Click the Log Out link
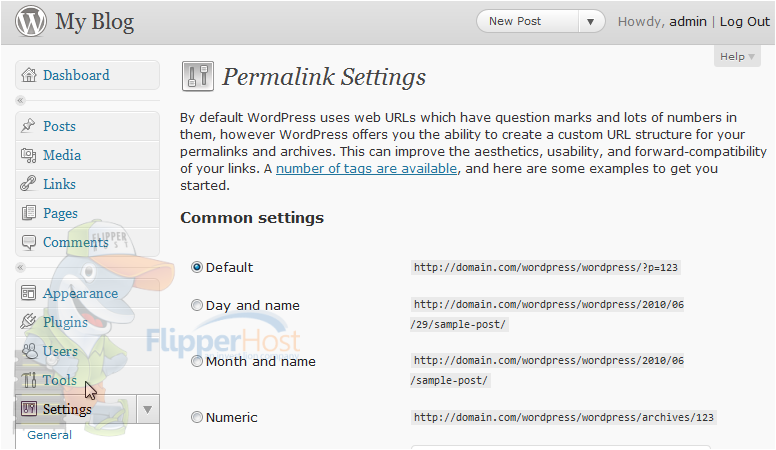The width and height of the screenshot is (776, 450). 744,22
